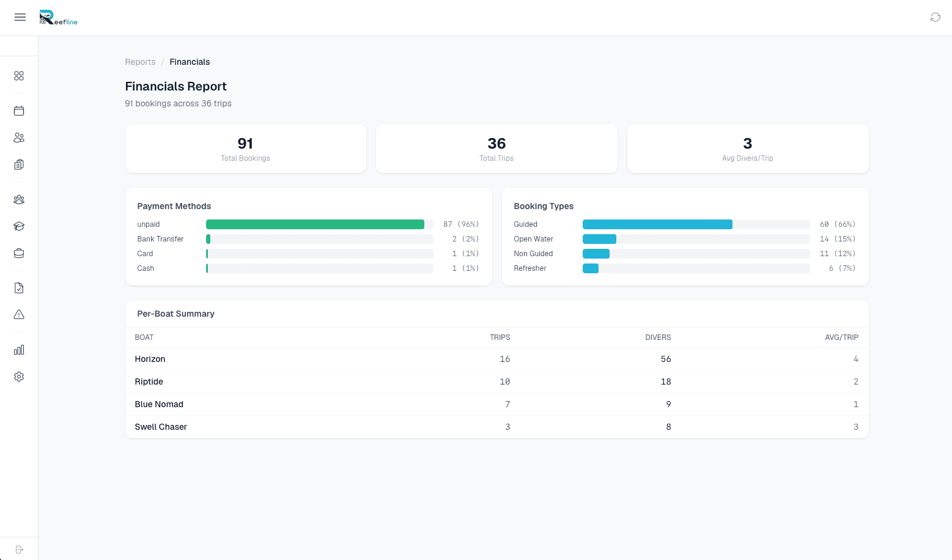Screen dimensions: 952x560
Task: Click the 'Non Guided' label
Action: tap(533, 254)
